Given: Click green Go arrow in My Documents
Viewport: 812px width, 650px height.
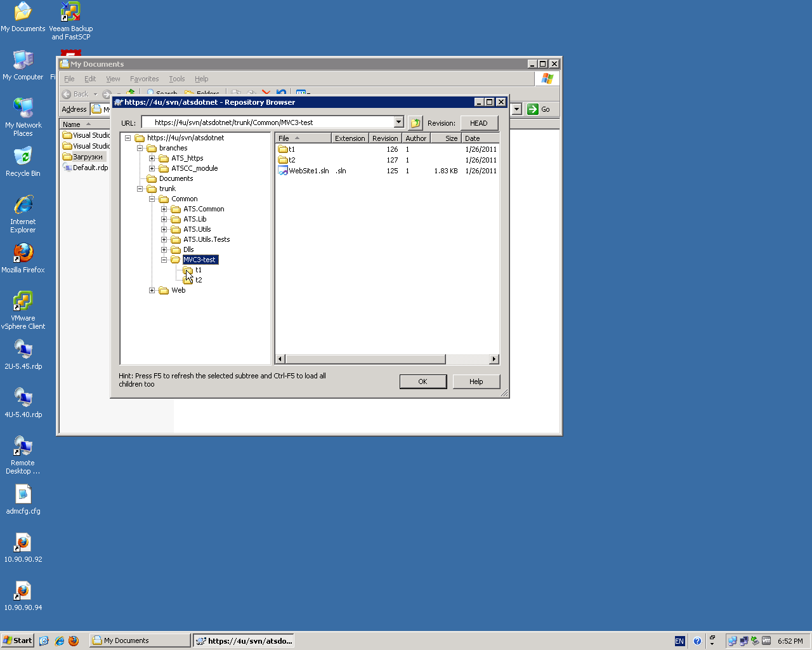Looking at the screenshot, I should (533, 109).
